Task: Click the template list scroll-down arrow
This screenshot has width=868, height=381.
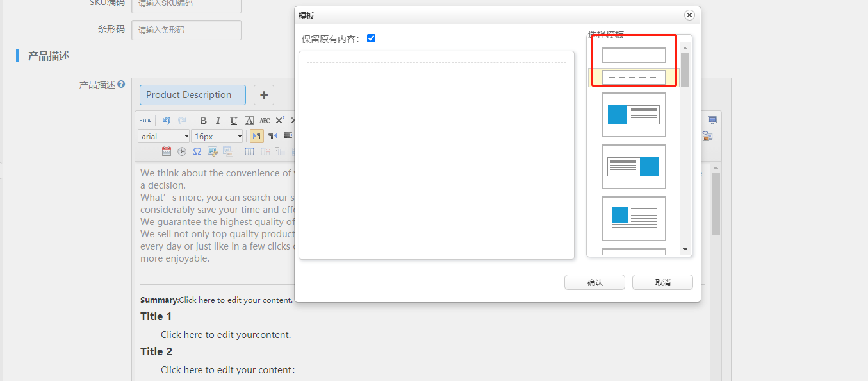Action: click(685, 250)
